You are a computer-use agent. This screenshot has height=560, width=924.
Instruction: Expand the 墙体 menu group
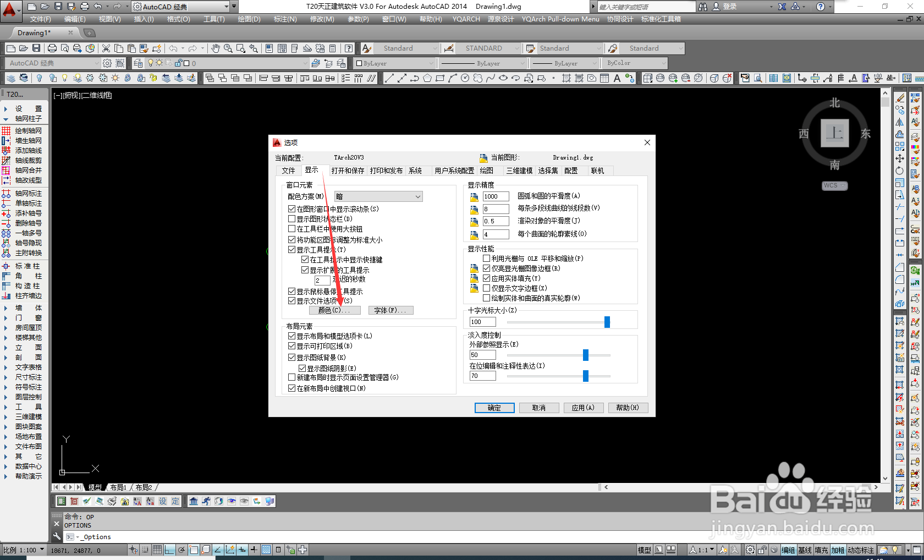click(x=23, y=308)
